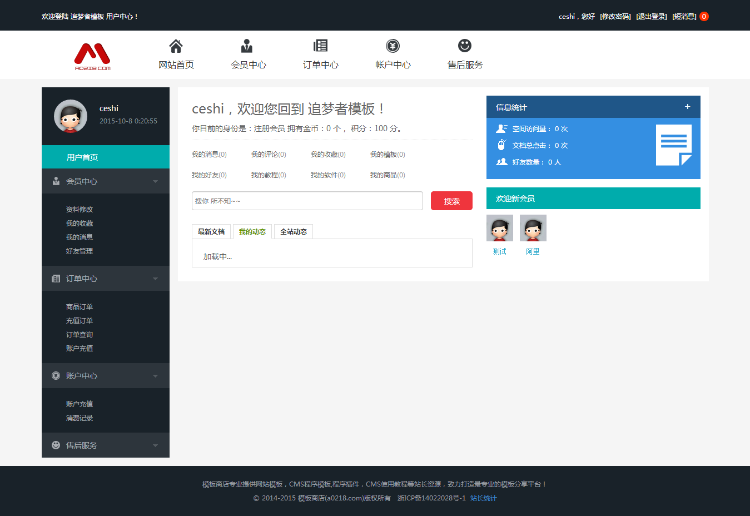Open 我的评论(0) link
The width and height of the screenshot is (750, 516).
coord(269,154)
